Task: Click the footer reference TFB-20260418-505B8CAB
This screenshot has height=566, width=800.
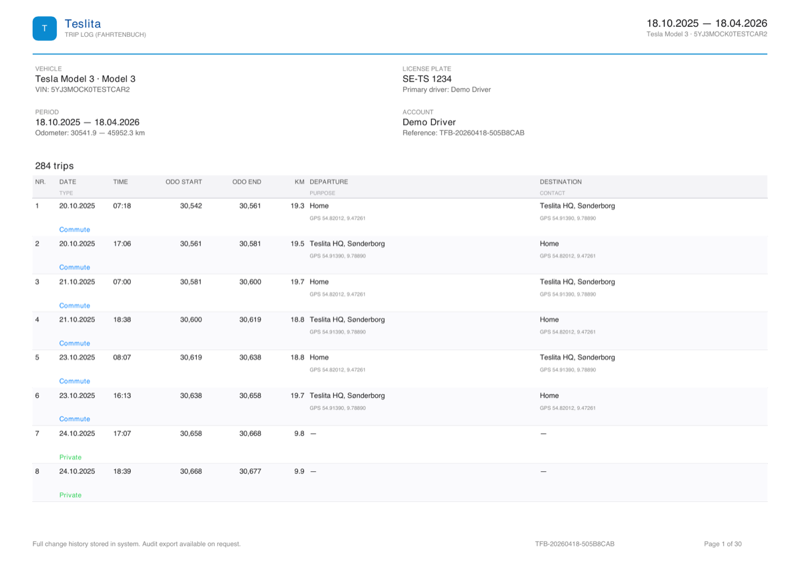Action: pos(574,544)
